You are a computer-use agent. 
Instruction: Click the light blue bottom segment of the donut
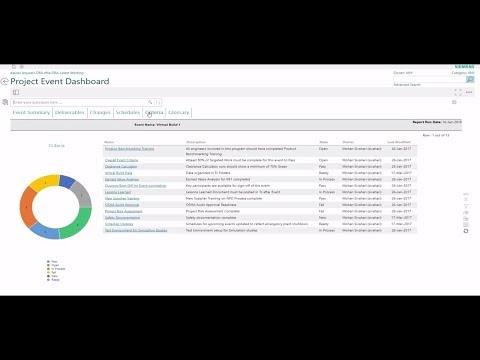(46, 231)
